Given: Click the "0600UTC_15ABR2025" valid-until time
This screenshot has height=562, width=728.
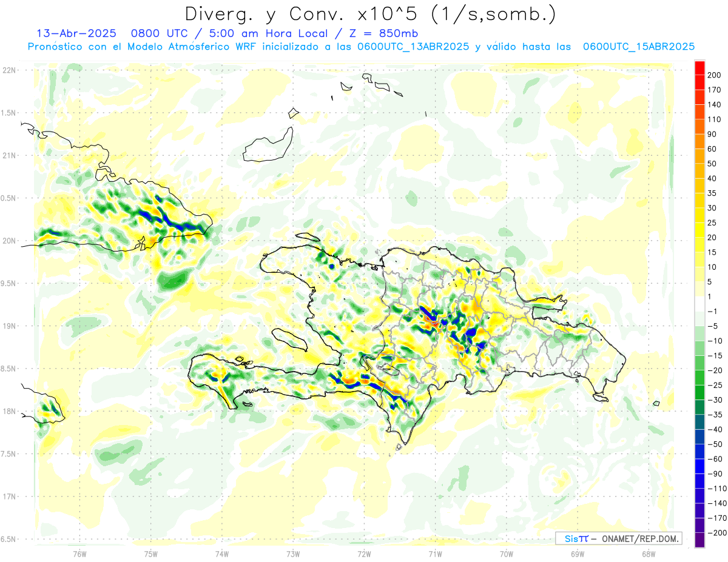Looking at the screenshot, I should coord(638,47).
